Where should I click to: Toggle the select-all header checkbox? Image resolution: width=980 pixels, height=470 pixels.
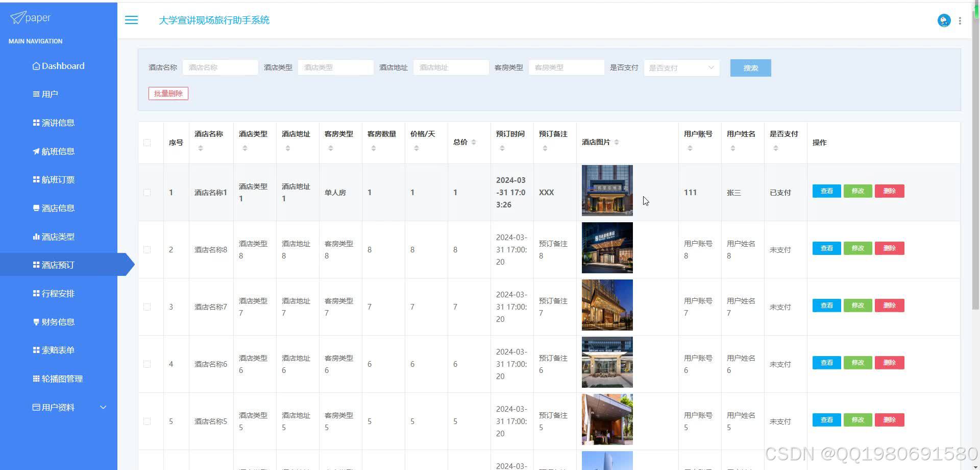(147, 143)
